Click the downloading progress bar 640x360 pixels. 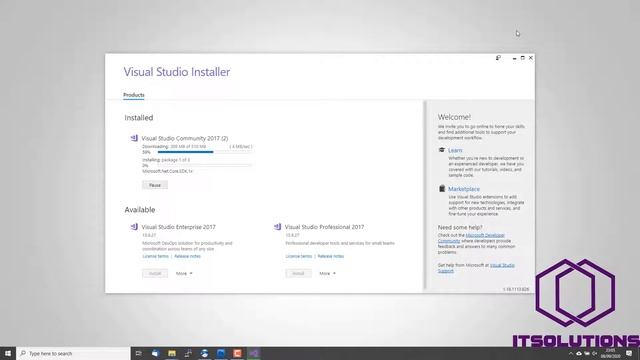[x=204, y=152]
